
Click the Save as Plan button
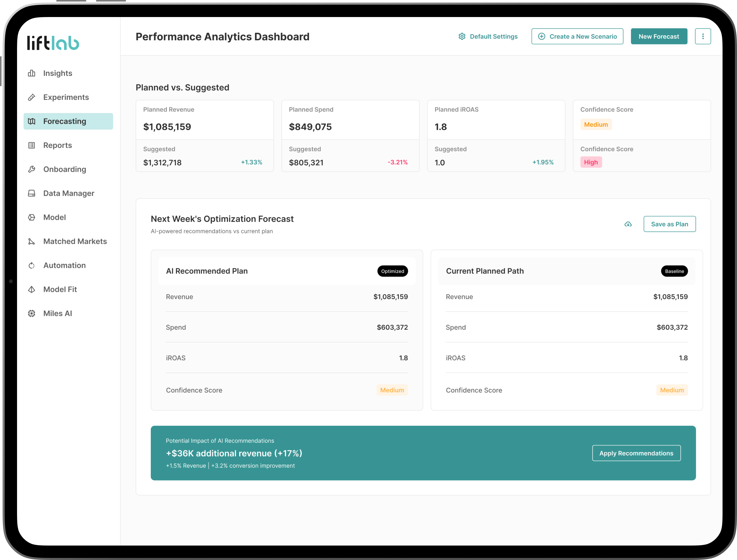pos(669,224)
